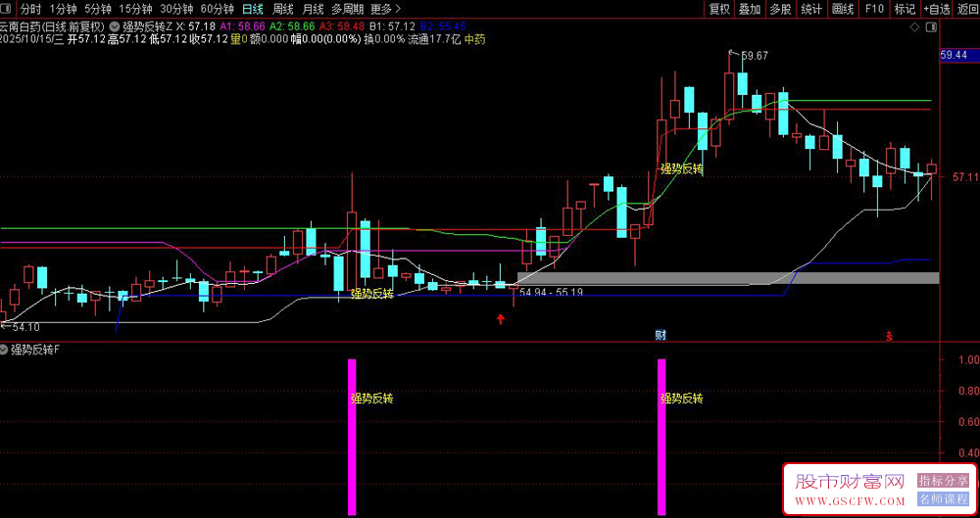Switch to the 周线 weekly tab
The height and width of the screenshot is (518, 980).
(282, 9)
